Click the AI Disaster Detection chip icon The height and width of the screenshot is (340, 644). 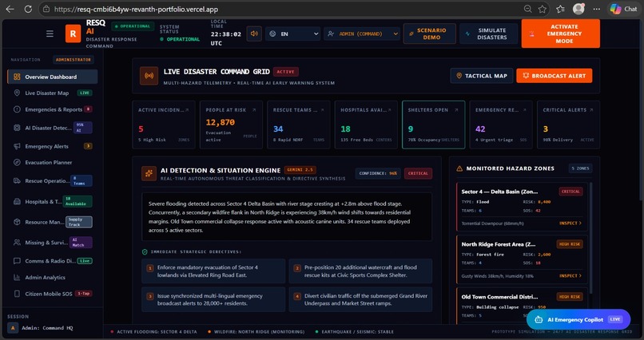[x=17, y=128]
